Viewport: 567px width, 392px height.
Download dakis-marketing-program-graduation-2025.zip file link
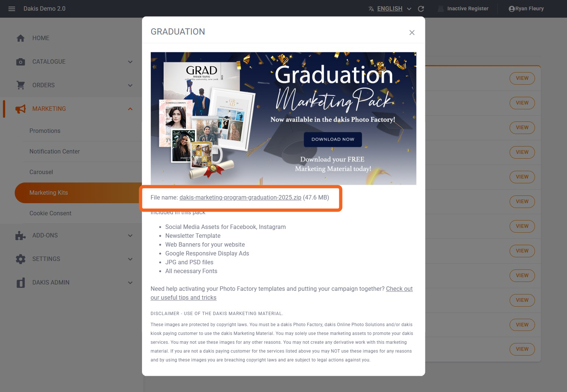point(240,197)
